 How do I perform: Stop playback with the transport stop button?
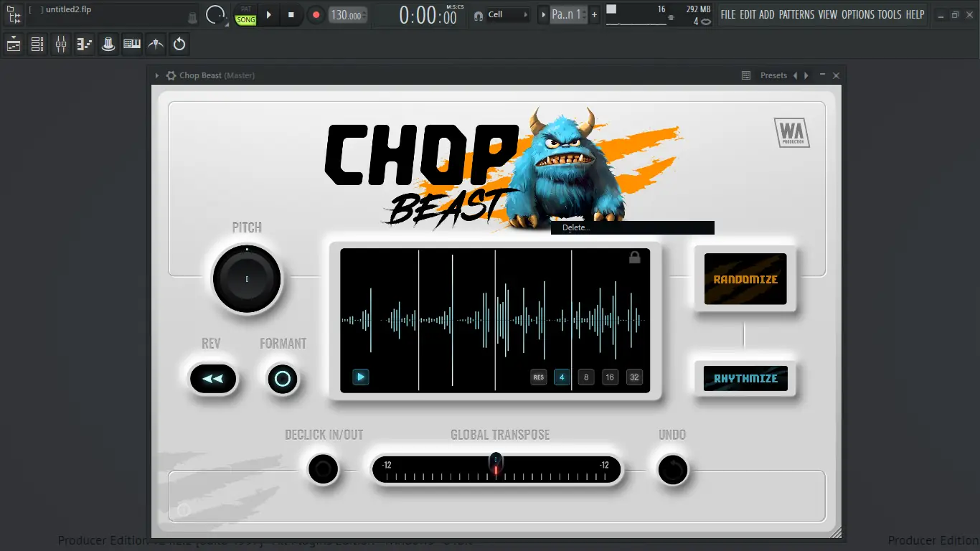pos(291,14)
